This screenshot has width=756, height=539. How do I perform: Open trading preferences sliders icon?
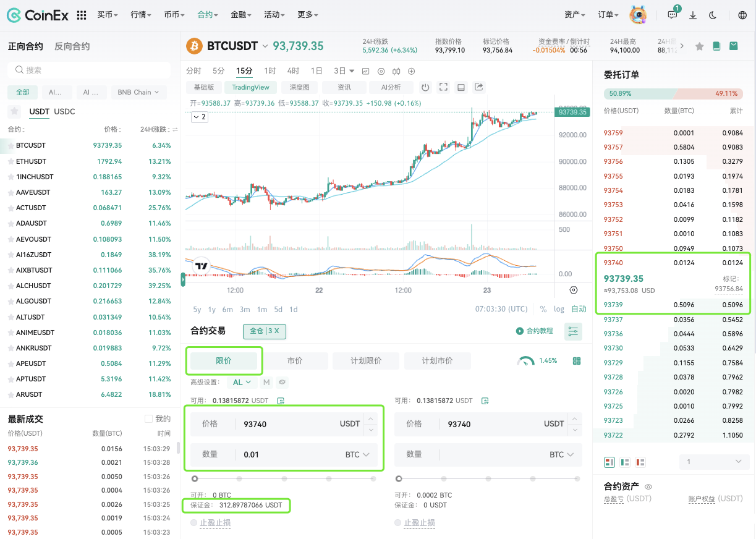[x=574, y=331]
